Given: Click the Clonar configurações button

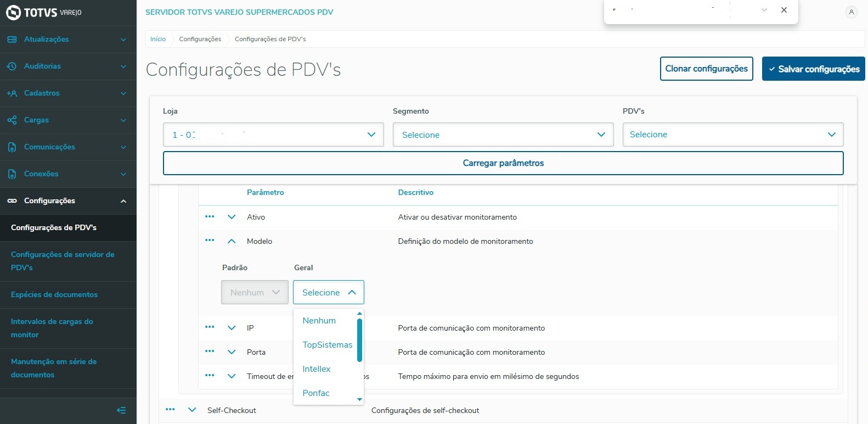Looking at the screenshot, I should click(707, 69).
